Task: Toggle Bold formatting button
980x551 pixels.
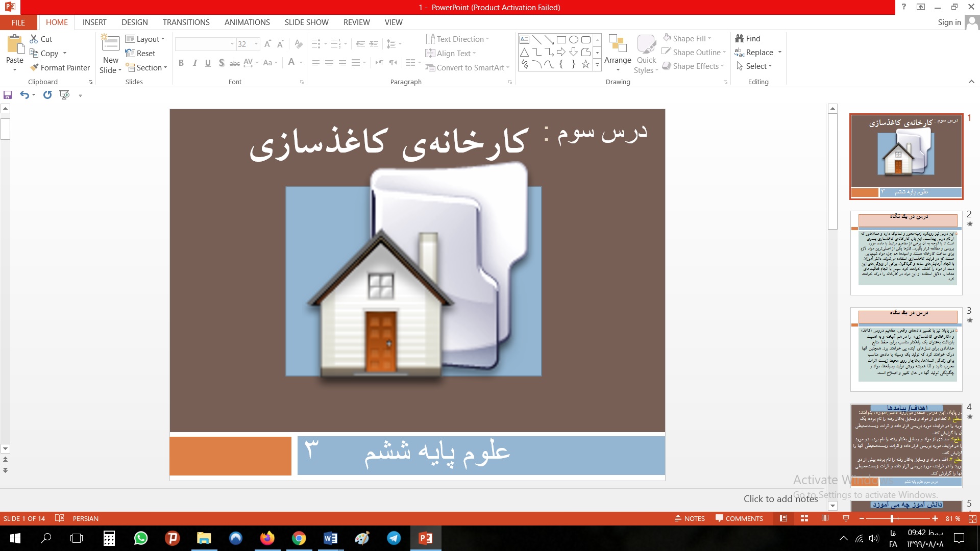Action: [x=181, y=63]
